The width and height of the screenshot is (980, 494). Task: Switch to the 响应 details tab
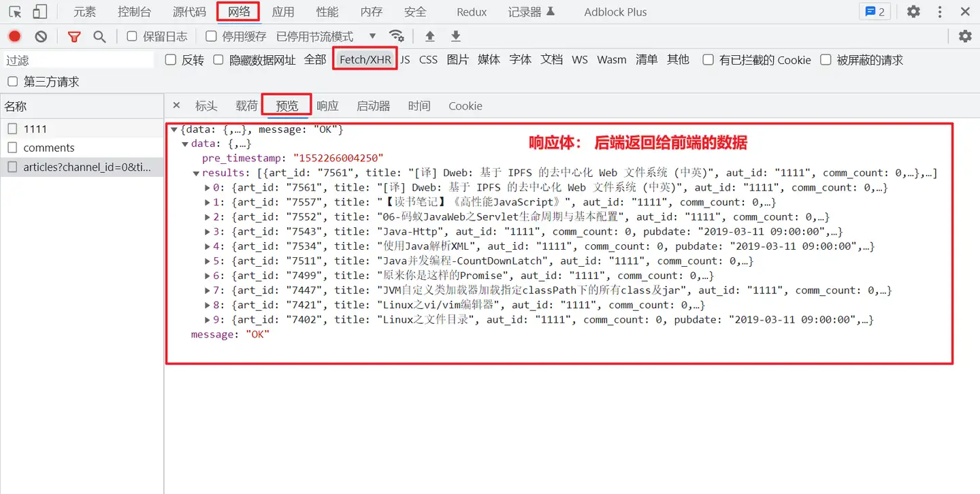[x=328, y=105]
